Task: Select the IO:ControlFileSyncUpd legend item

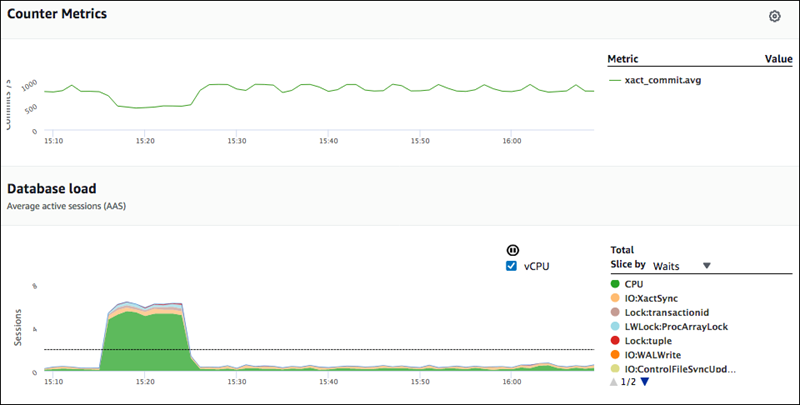Action: pos(678,368)
